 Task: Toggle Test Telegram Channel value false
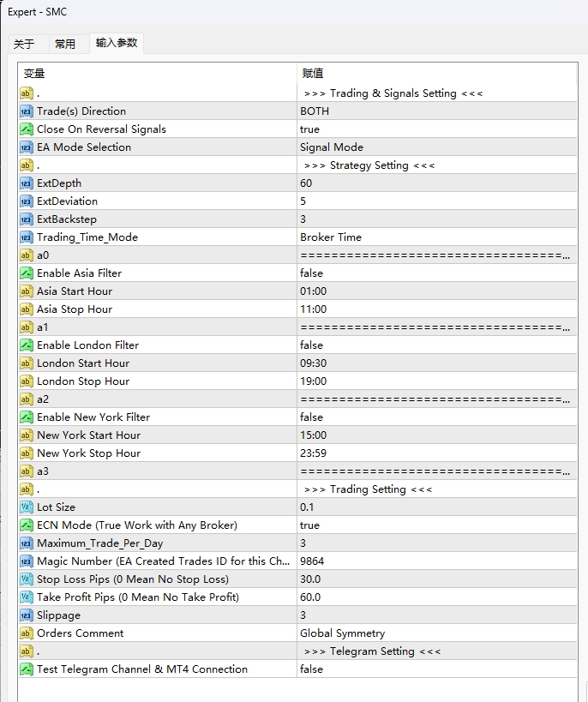click(437, 669)
